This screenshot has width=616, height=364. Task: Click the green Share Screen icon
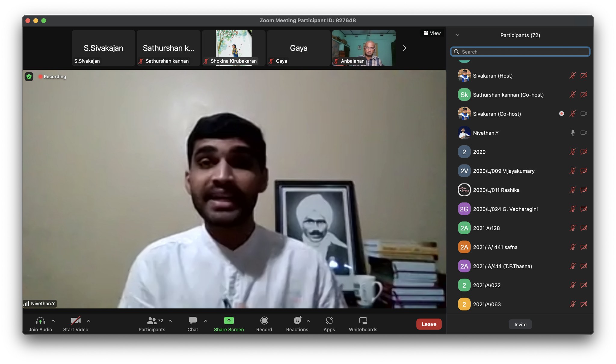pyautogui.click(x=229, y=321)
